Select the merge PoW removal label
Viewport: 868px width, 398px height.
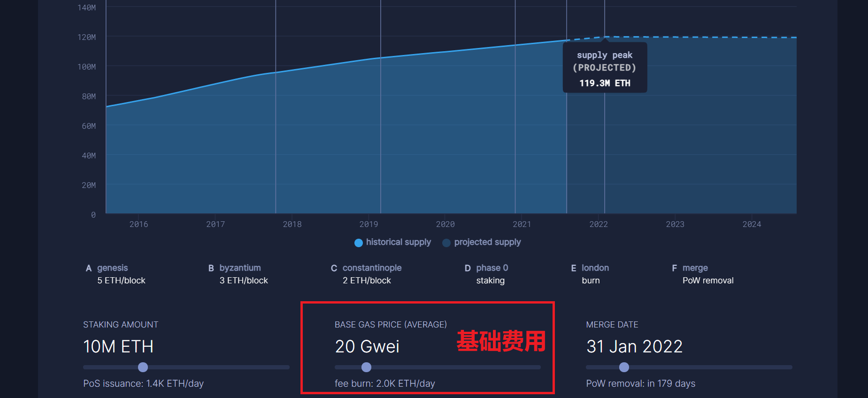point(703,274)
